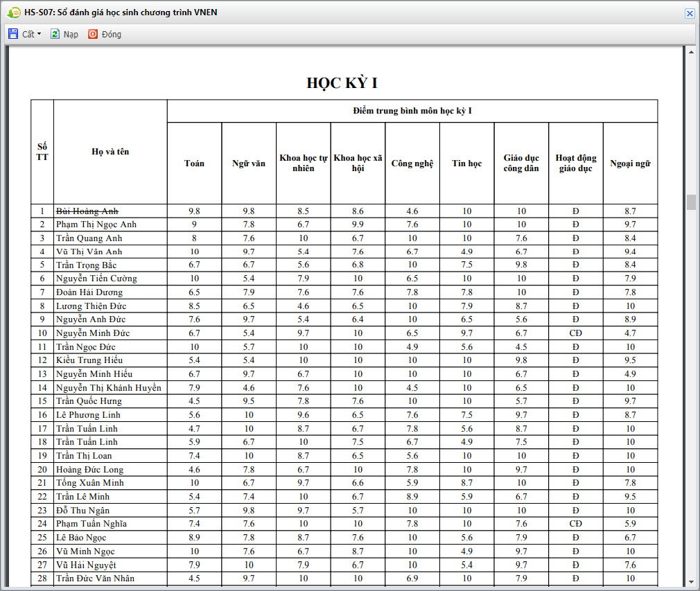This screenshot has height=591, width=700.
Task: Click the Cất save icon
Action: coord(13,34)
